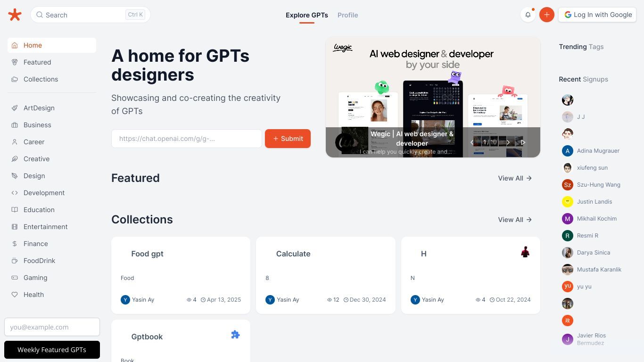The width and height of the screenshot is (644, 362).
Task: Click the avatar icon on H card
Action: click(x=525, y=252)
